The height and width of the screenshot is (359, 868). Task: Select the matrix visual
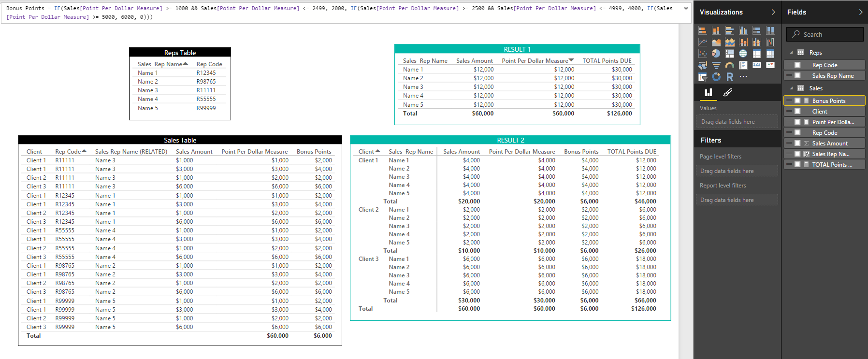(770, 54)
